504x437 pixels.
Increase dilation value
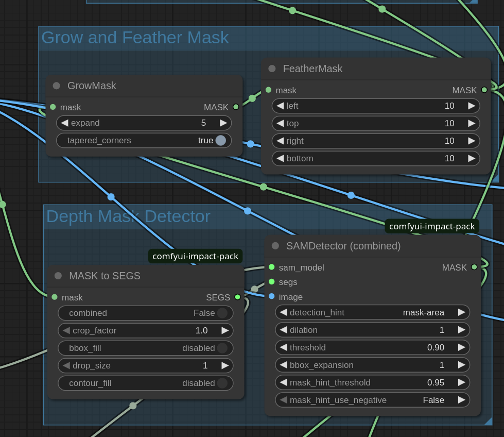[462, 330]
